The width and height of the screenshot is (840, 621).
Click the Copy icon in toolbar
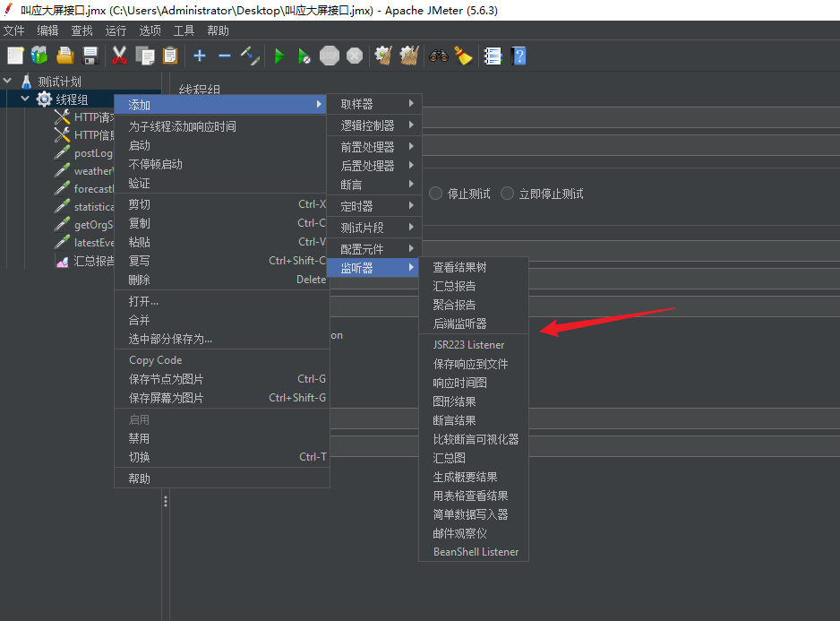click(x=145, y=56)
